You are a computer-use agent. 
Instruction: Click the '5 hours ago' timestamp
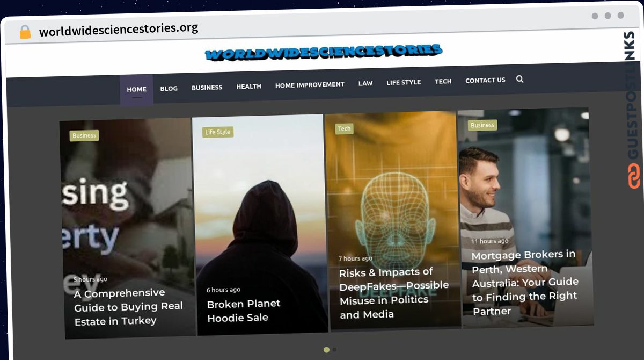tap(90, 279)
